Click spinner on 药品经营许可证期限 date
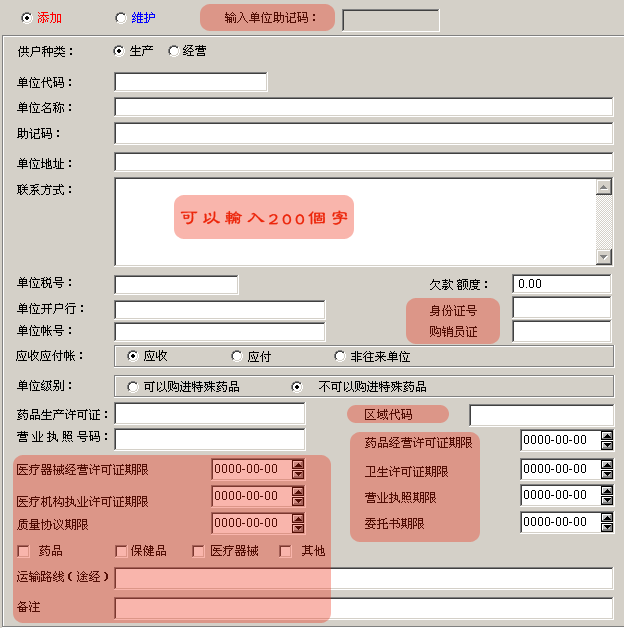The image size is (624, 628). pos(606,440)
